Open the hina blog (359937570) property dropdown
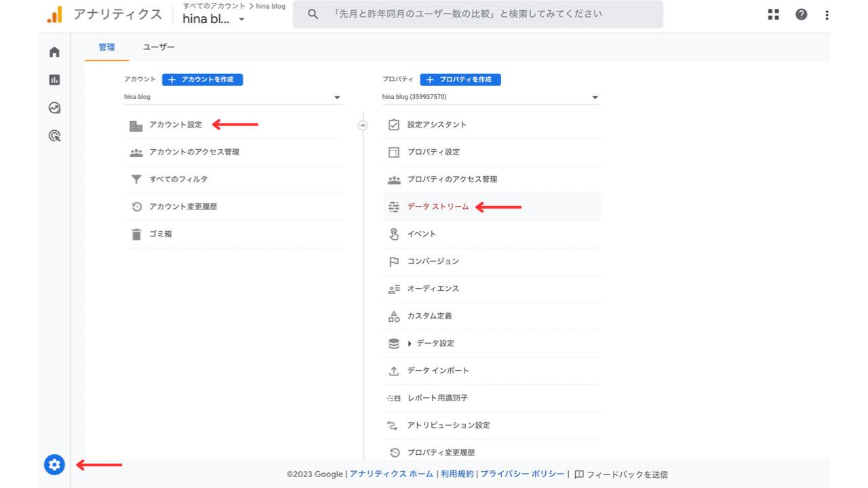This screenshot has width=868, height=488. pos(491,97)
